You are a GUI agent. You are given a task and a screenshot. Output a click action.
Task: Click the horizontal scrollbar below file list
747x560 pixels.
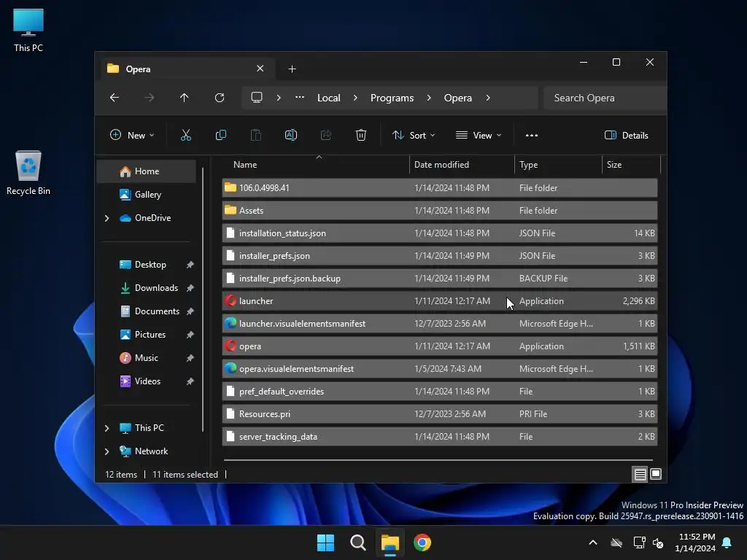point(438,460)
